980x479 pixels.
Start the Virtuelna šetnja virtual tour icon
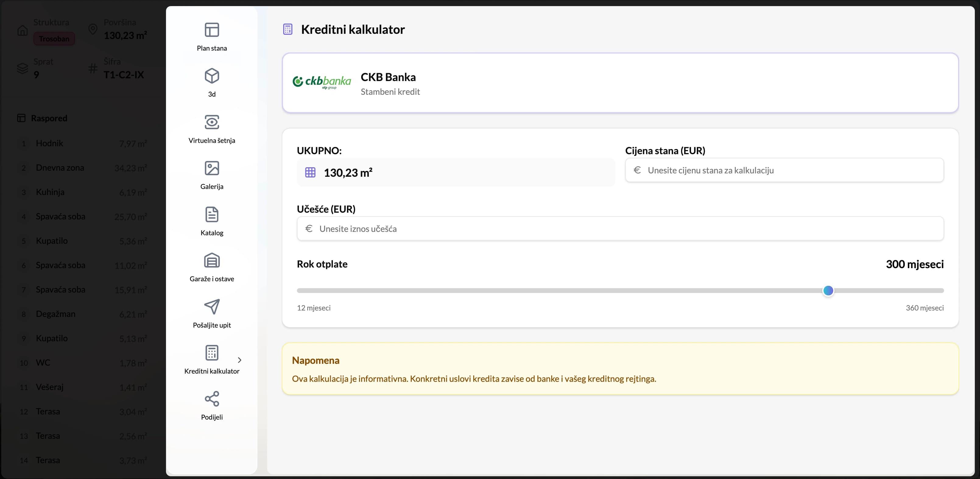tap(212, 122)
